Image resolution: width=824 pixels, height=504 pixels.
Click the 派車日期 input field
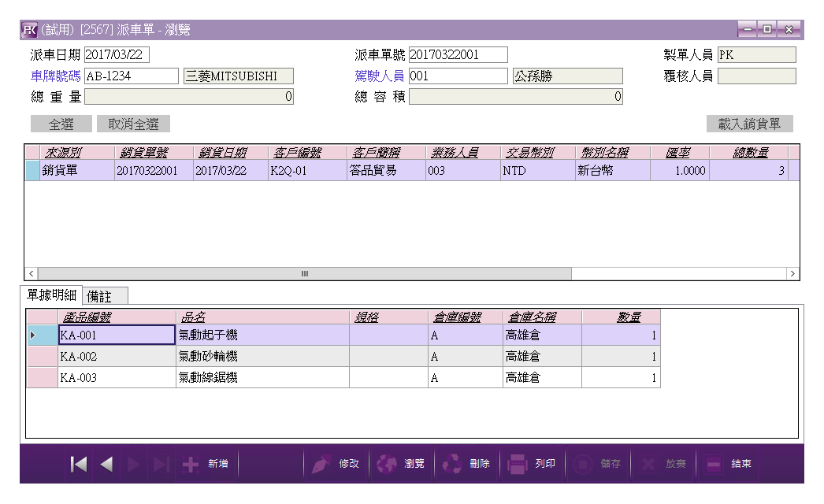[x=116, y=55]
